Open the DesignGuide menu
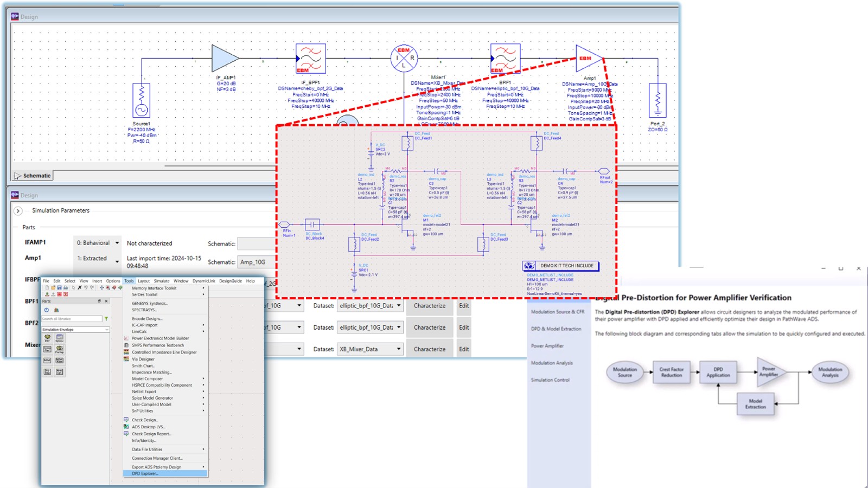Viewport: 868px width, 488px height. click(x=231, y=281)
